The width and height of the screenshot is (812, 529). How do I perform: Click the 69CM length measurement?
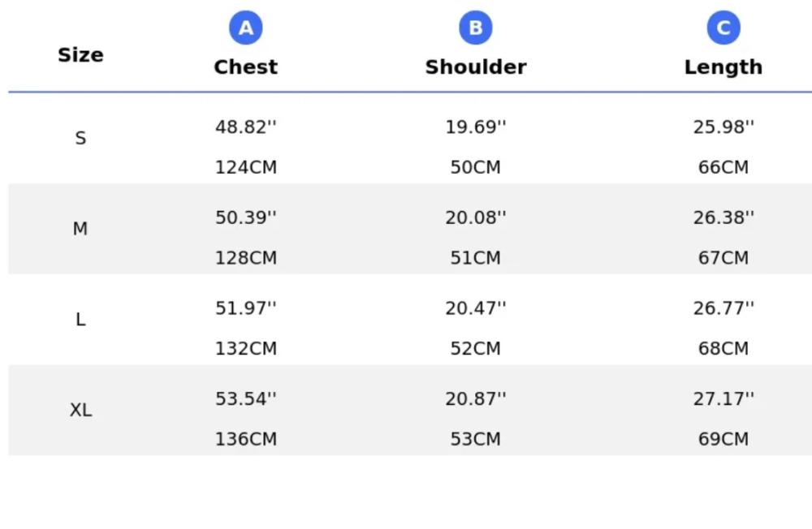[723, 439]
